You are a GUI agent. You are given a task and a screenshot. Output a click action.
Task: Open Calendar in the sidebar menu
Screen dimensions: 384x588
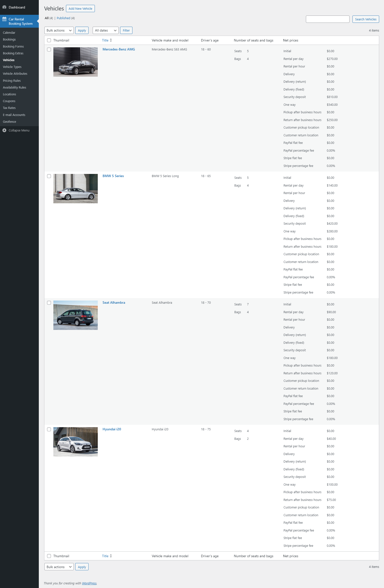pyautogui.click(x=9, y=33)
